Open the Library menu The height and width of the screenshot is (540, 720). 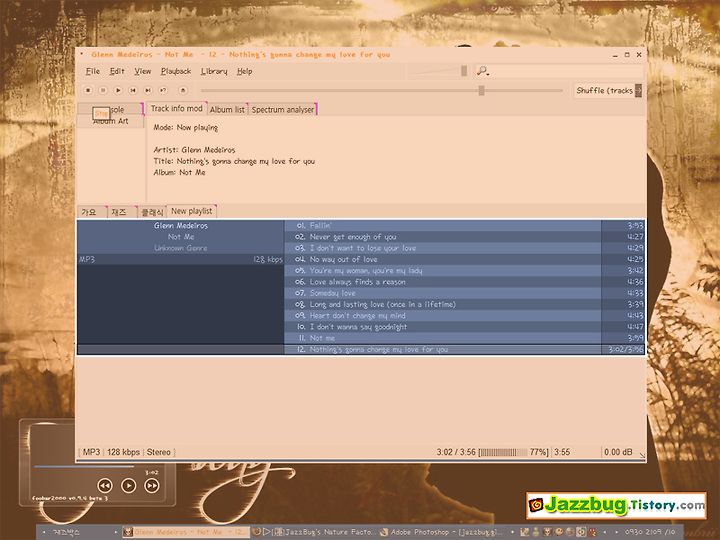214,71
